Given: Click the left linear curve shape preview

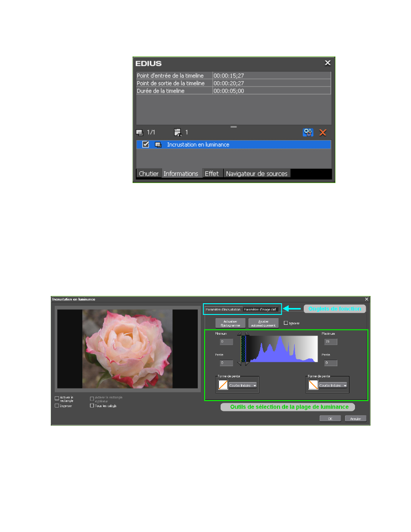Looking at the screenshot, I should point(223,385).
